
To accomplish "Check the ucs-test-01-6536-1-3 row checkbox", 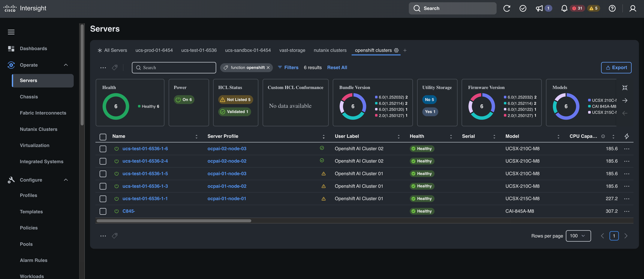I will pyautogui.click(x=103, y=186).
